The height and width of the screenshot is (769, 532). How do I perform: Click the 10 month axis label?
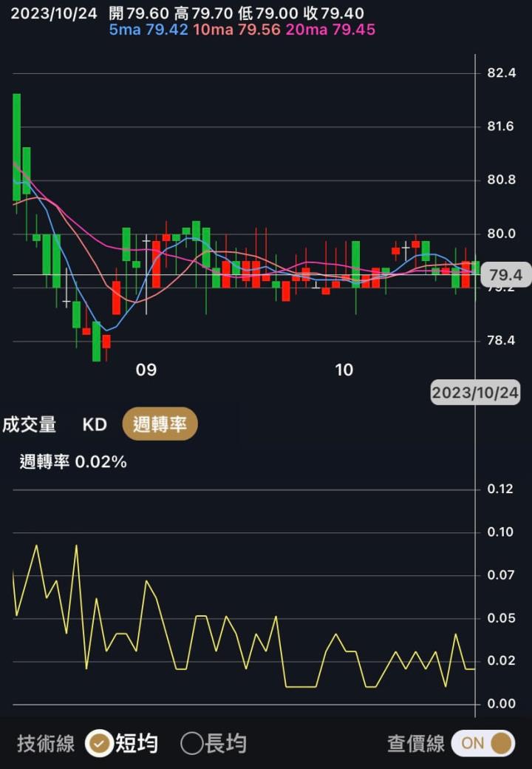(344, 369)
